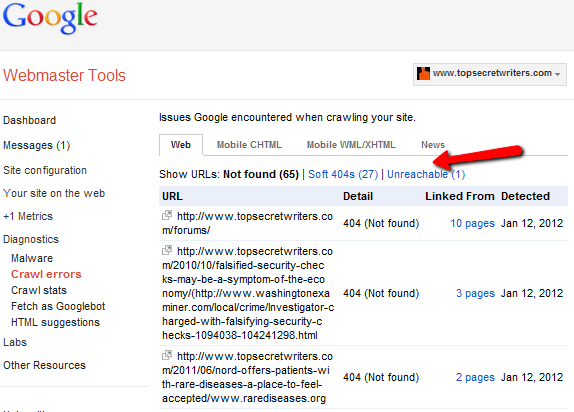Viewport: 574px width, 412px height.
Task: Click Jan 12, 2012 in nord-offers row
Action: [532, 377]
